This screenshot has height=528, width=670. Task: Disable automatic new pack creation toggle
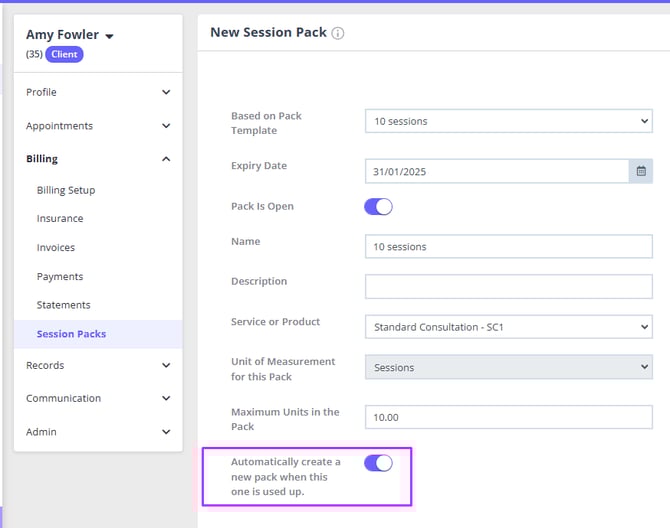click(x=378, y=463)
